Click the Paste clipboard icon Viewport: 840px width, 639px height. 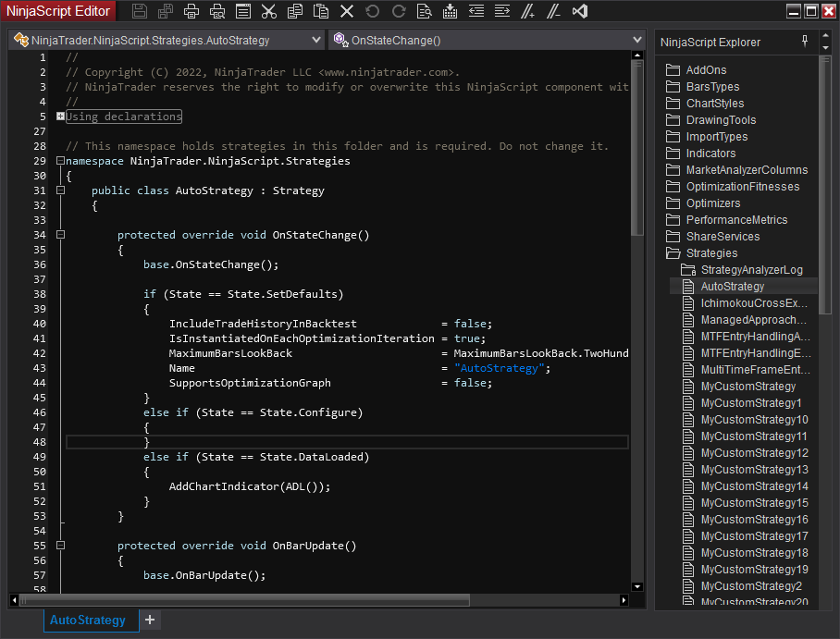tap(321, 12)
